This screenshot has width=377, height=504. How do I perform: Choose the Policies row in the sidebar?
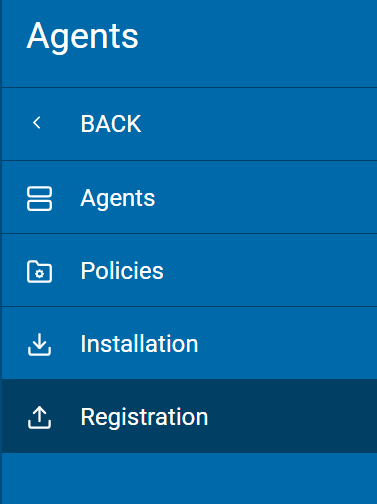point(189,270)
